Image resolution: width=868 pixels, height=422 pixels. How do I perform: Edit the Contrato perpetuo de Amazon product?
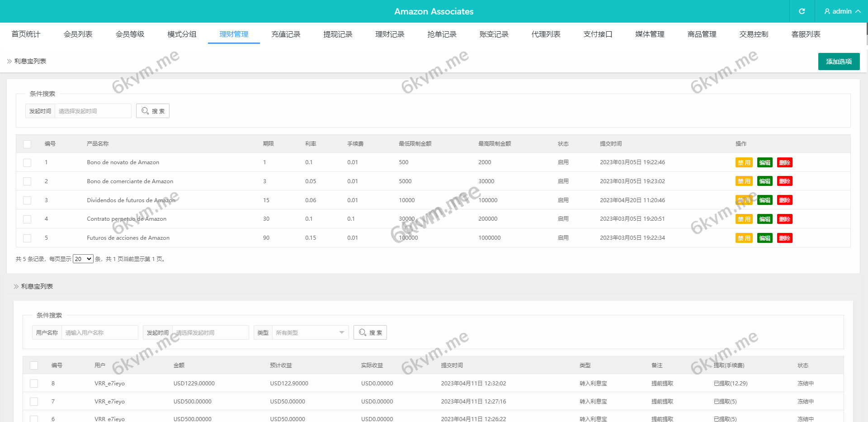pyautogui.click(x=764, y=219)
